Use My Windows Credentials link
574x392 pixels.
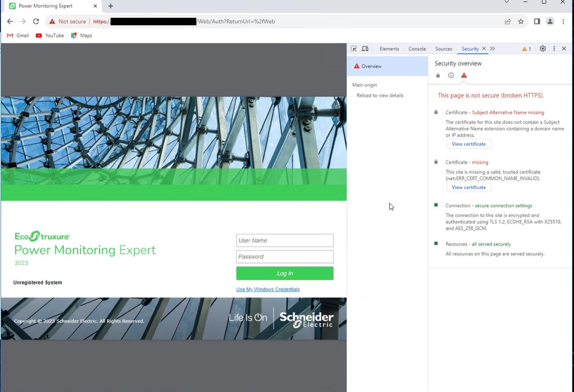tap(268, 289)
